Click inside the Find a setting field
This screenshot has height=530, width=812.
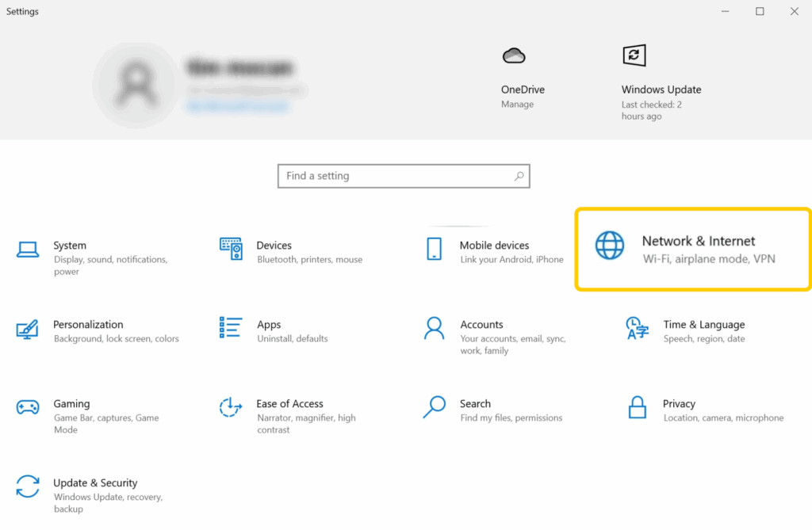pyautogui.click(x=396, y=176)
